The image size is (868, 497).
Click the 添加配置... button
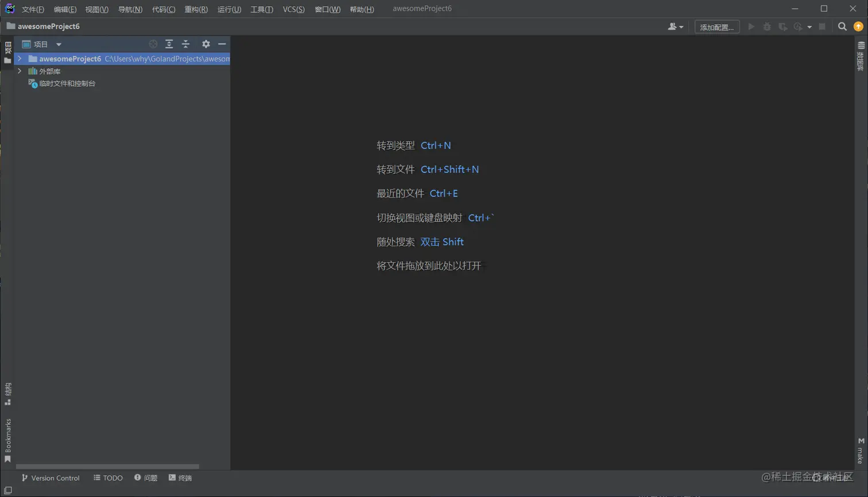[717, 27]
